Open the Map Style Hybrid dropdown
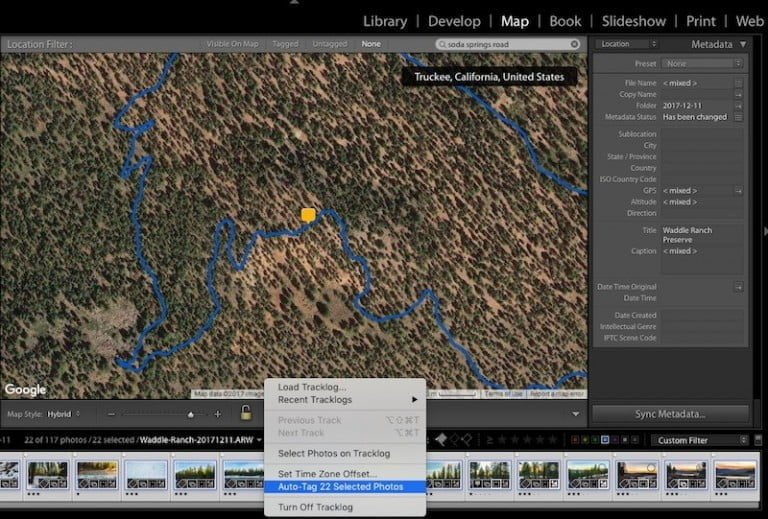This screenshot has height=519, width=768. tap(64, 414)
